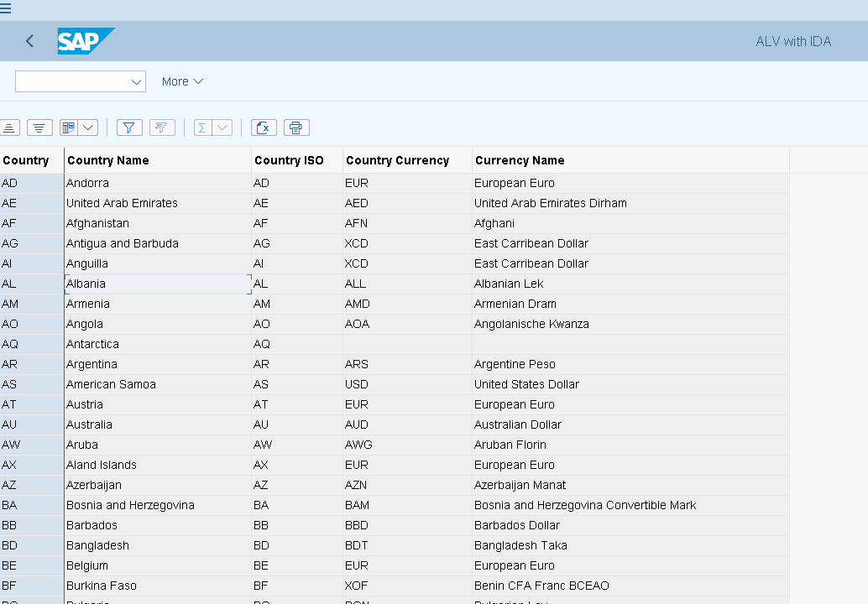Open the More menu

click(182, 82)
